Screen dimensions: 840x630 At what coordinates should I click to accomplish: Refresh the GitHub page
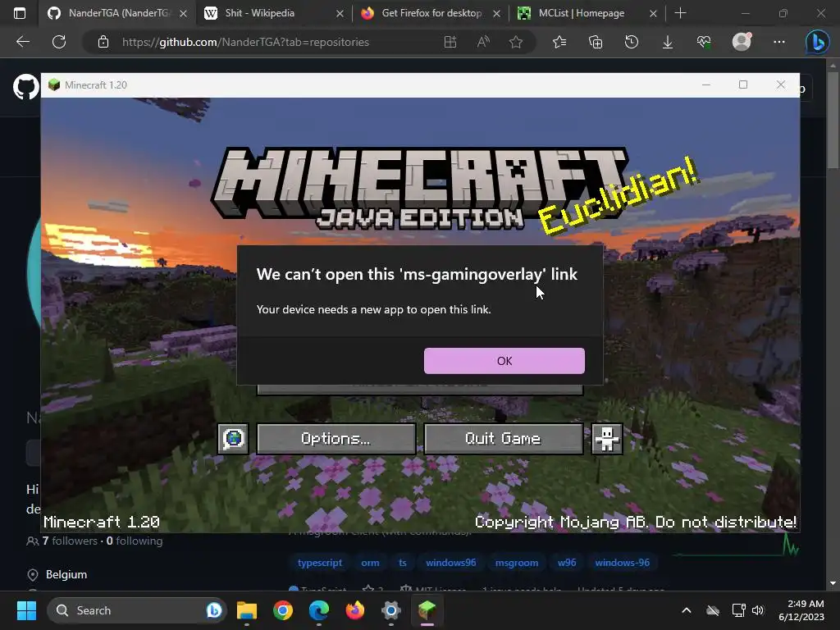point(59,42)
